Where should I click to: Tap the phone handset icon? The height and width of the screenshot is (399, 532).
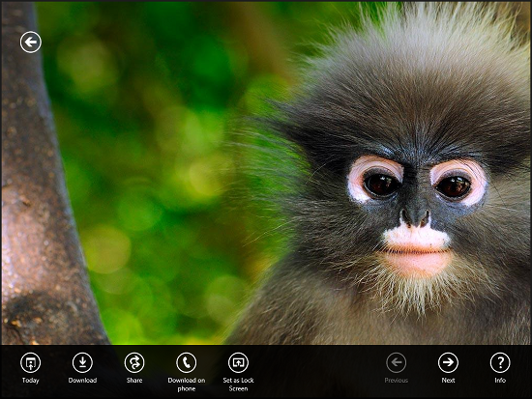pyautogui.click(x=187, y=362)
